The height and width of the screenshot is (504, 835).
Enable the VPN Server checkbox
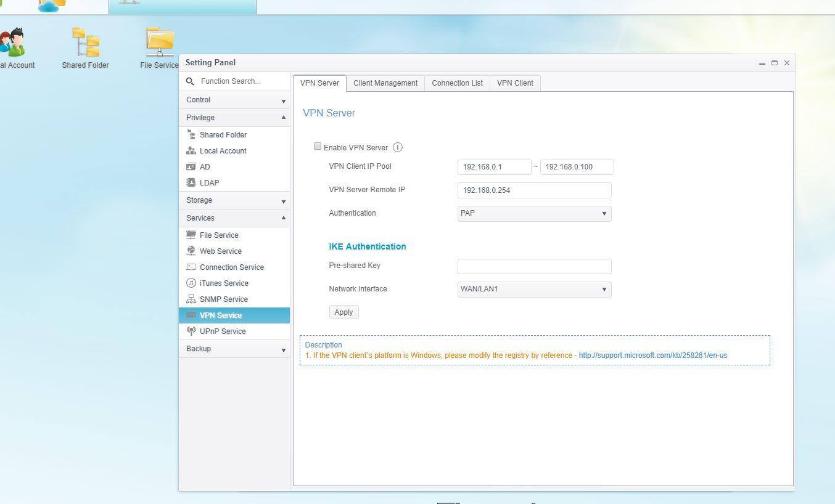click(x=318, y=147)
